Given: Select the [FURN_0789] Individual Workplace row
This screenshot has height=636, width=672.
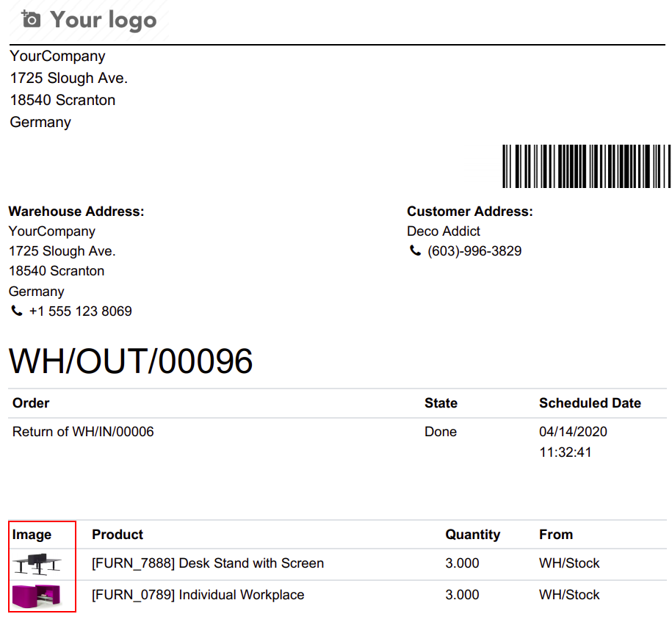Looking at the screenshot, I should point(198,595).
